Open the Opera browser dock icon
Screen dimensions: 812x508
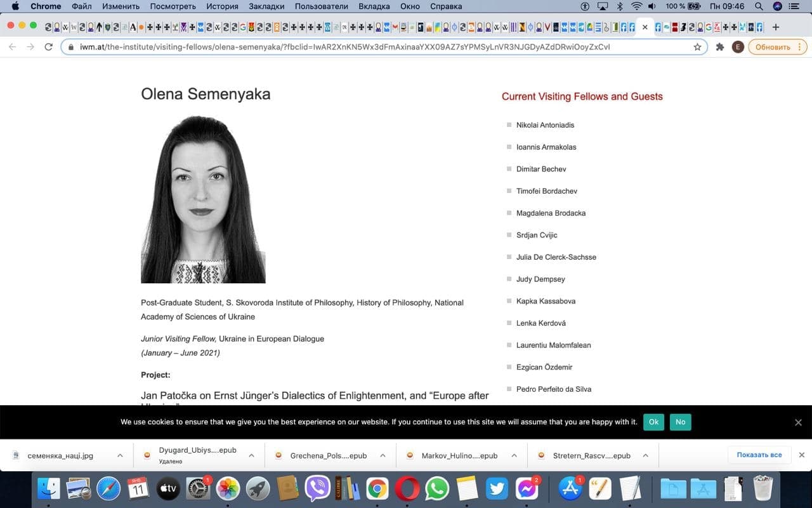(x=407, y=488)
